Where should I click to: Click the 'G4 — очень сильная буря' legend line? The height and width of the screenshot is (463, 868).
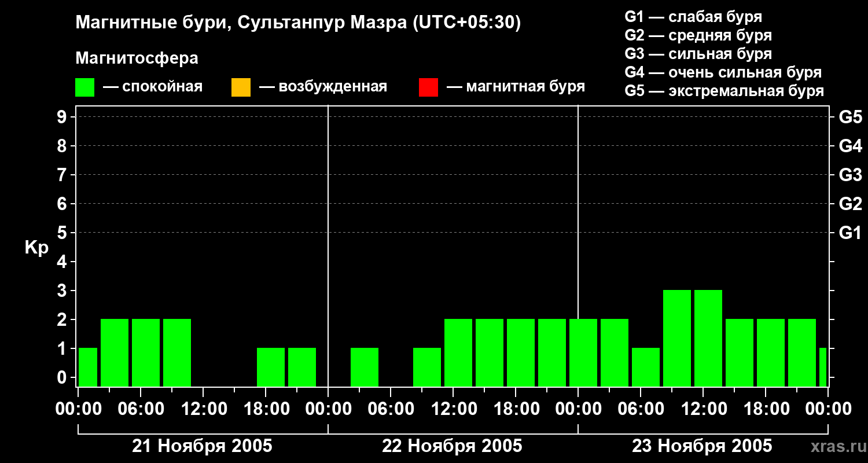723,72
